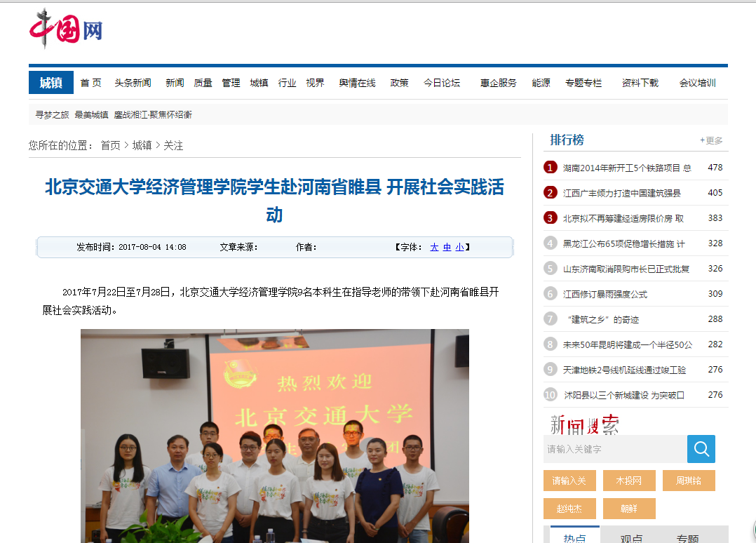The image size is (756, 543).
Task: Switch to the 专题 tab
Action: (x=687, y=537)
